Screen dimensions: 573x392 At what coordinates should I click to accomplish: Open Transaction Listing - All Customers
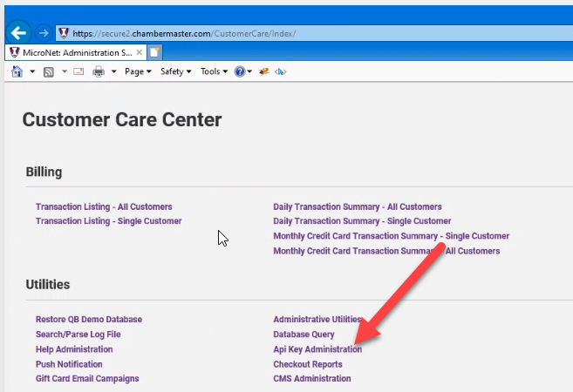point(104,207)
